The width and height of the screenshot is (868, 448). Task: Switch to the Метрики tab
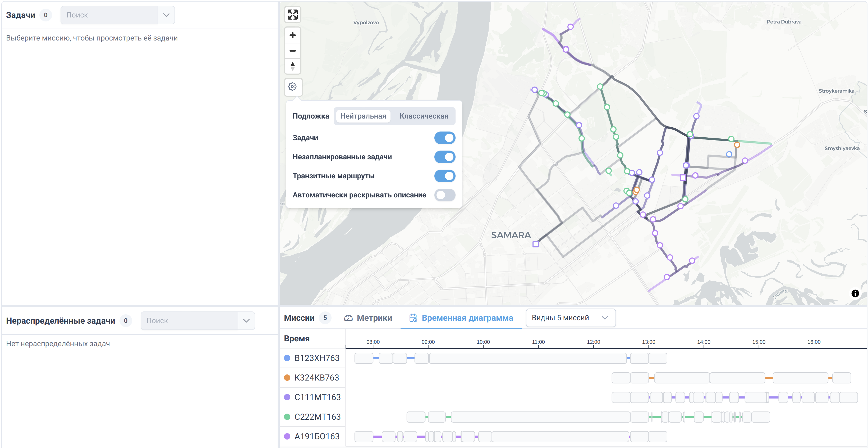[368, 318]
